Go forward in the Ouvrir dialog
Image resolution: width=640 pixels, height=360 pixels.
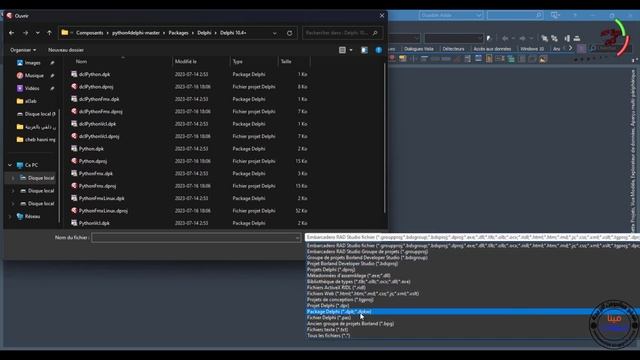25,33
